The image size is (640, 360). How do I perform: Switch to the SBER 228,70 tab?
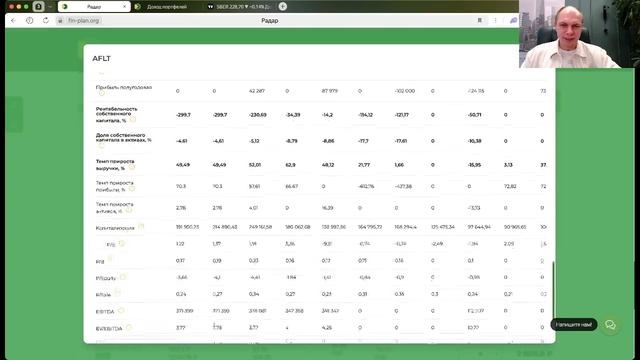(x=240, y=7)
